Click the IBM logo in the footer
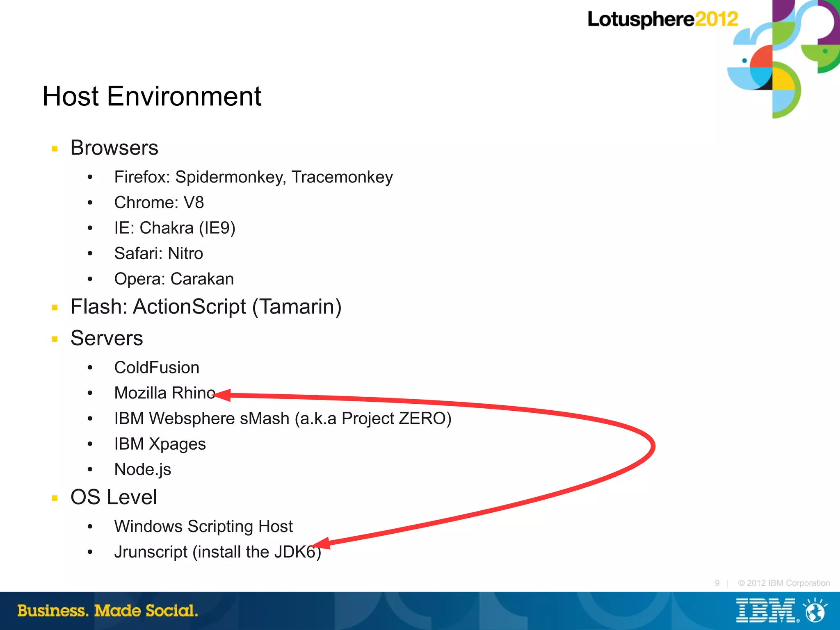 [x=767, y=611]
